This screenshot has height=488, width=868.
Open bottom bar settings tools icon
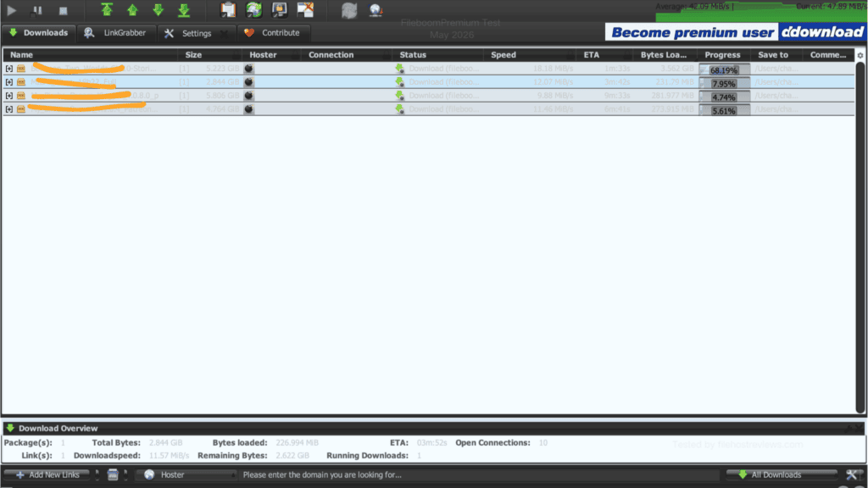[853, 474]
